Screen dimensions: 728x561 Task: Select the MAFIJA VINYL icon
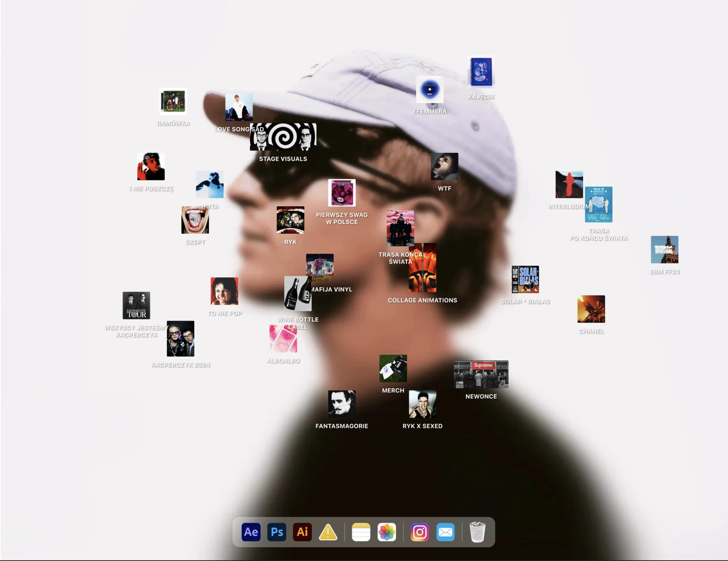320,267
